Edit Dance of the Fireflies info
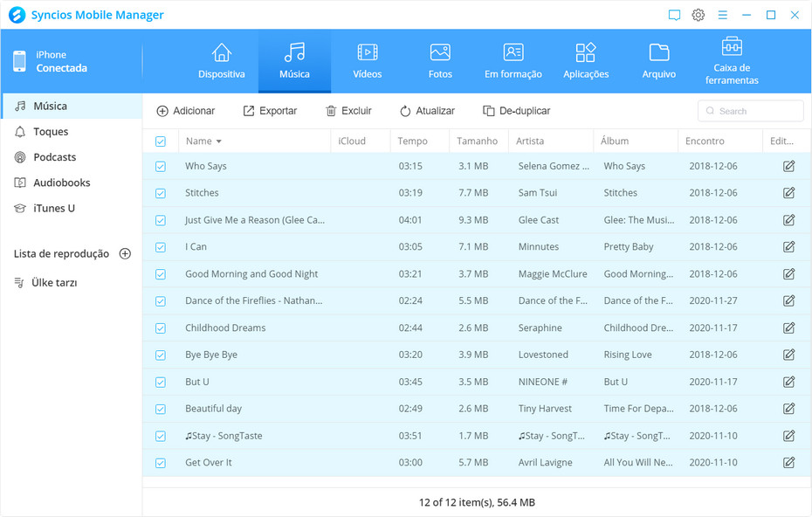 pyautogui.click(x=788, y=300)
